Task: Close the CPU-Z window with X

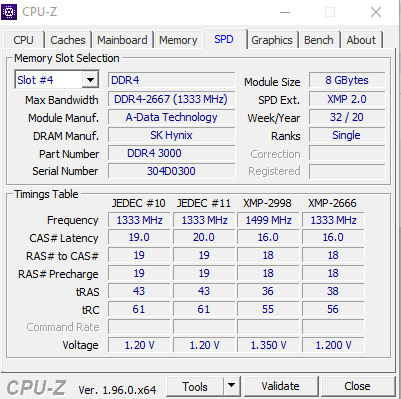Action: click(376, 12)
